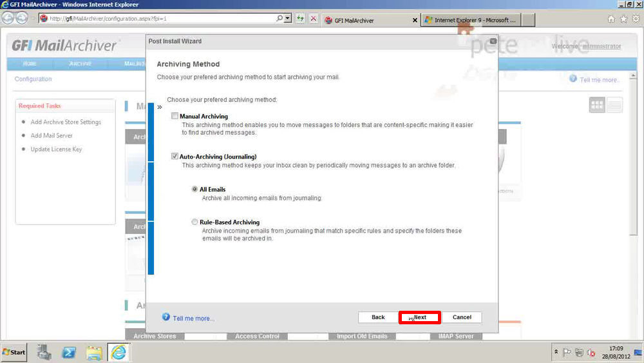The height and width of the screenshot is (363, 644).
Task: Click the IE Home icon
Action: 611,19
